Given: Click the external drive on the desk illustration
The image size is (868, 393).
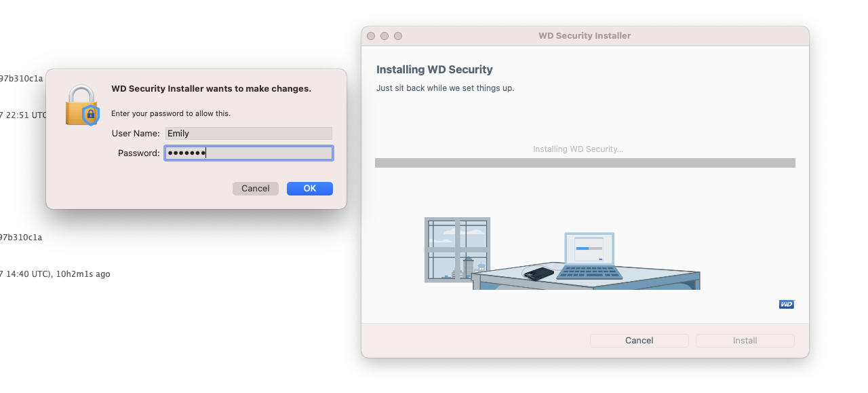Looking at the screenshot, I should (x=540, y=274).
